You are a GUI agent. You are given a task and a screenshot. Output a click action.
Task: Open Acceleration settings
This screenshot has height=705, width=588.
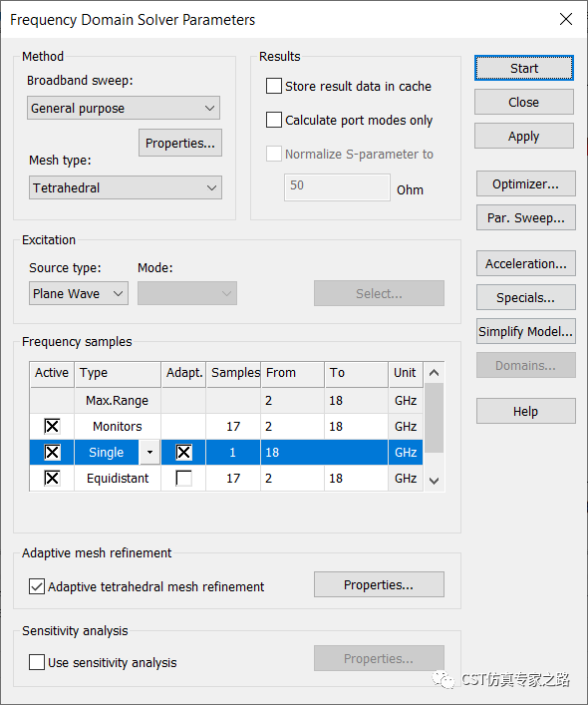pos(525,264)
